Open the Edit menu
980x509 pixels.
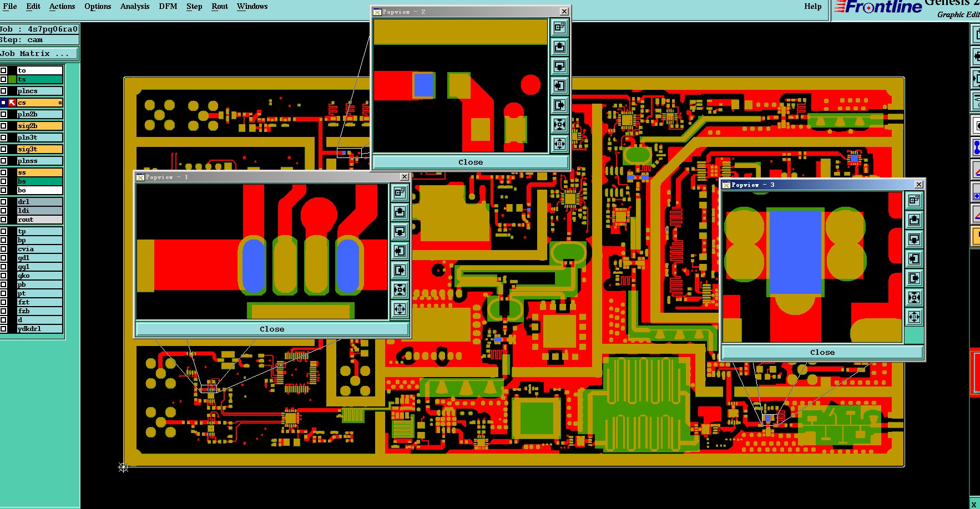(x=33, y=6)
